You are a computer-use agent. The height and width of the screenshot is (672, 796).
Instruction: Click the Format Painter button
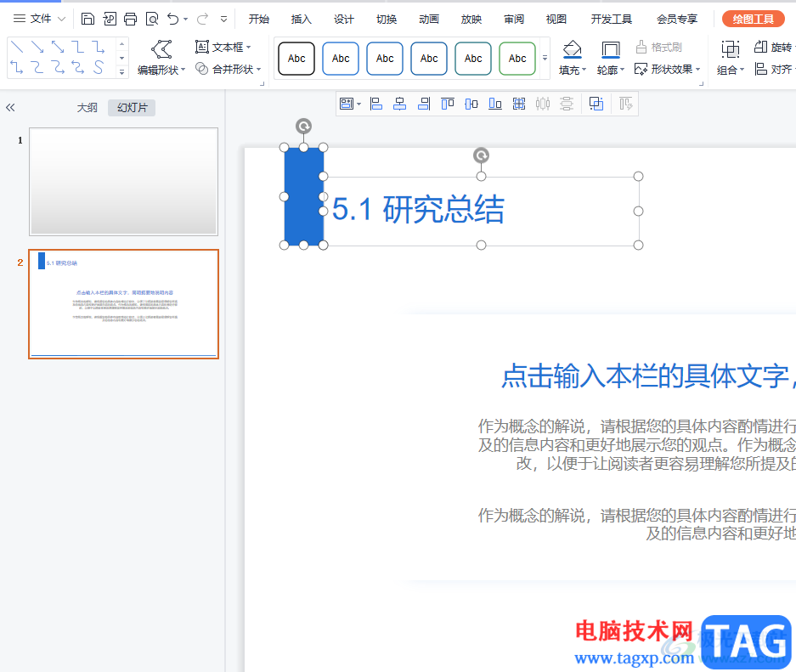pyautogui.click(x=659, y=48)
